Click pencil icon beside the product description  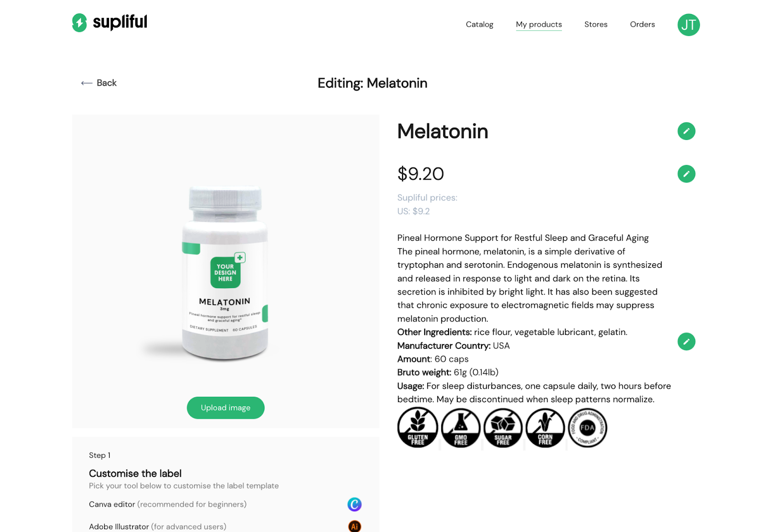(686, 341)
